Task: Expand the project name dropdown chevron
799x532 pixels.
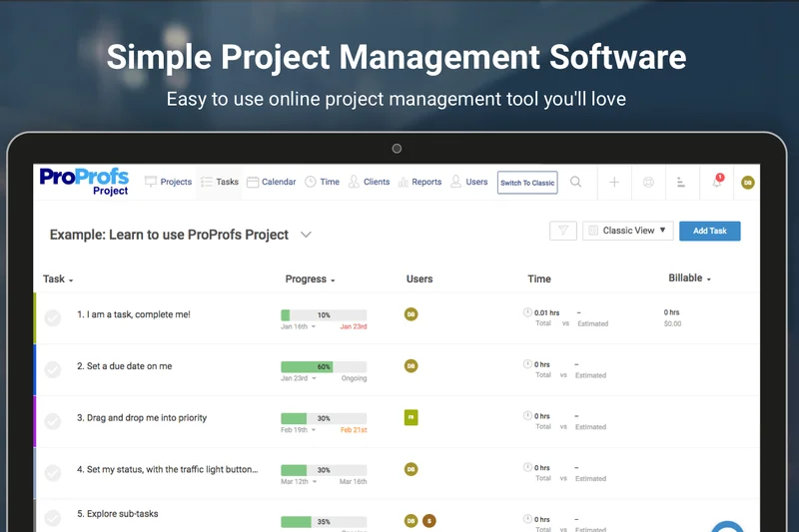Action: click(306, 235)
